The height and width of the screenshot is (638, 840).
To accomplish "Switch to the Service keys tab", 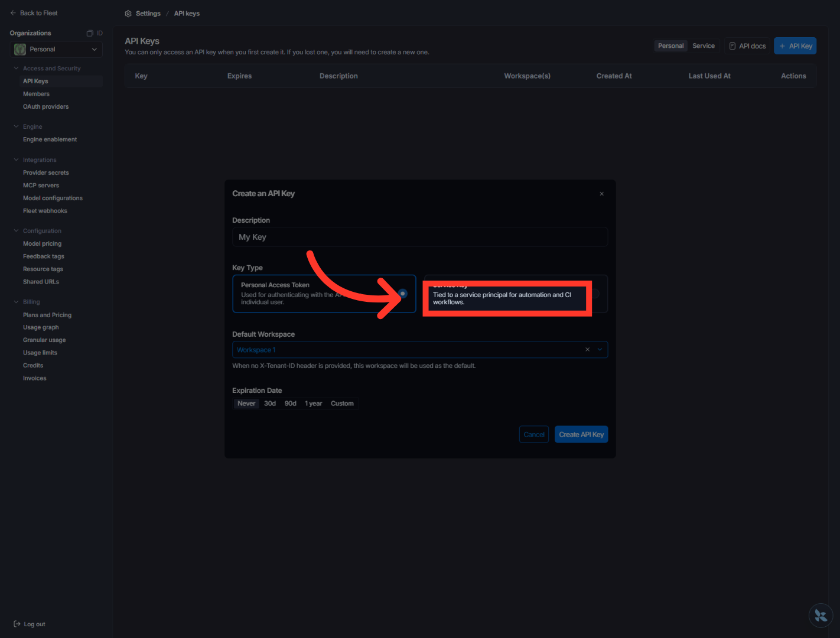I will 704,46.
